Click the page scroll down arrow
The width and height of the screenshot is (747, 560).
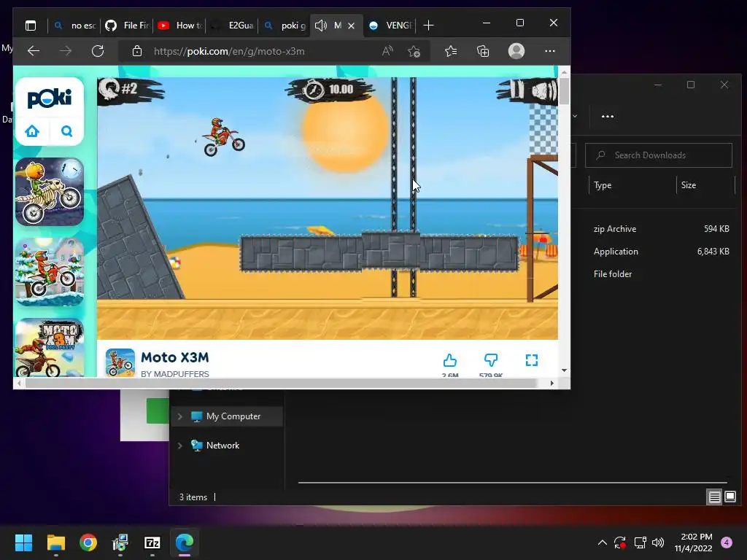(564, 370)
